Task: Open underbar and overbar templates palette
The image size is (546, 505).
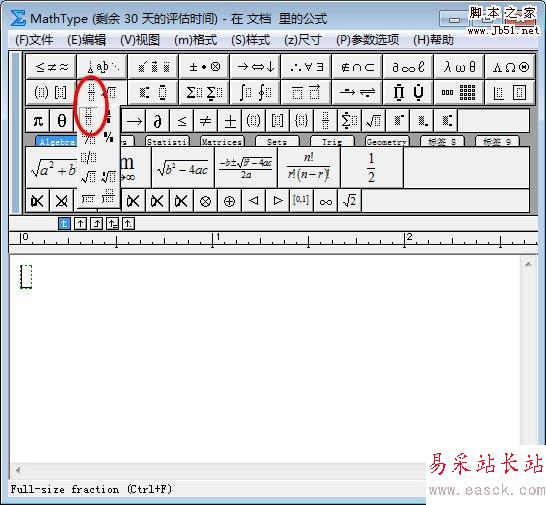Action: (x=306, y=92)
